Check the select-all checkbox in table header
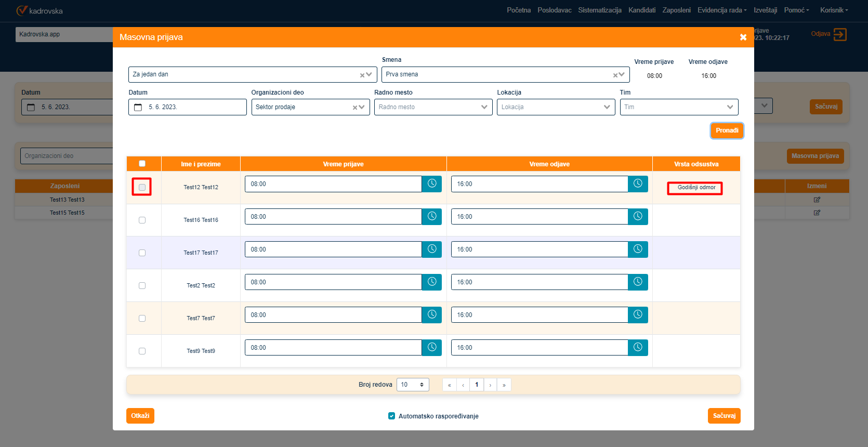Screen dimensions: 868x447 pos(142,164)
